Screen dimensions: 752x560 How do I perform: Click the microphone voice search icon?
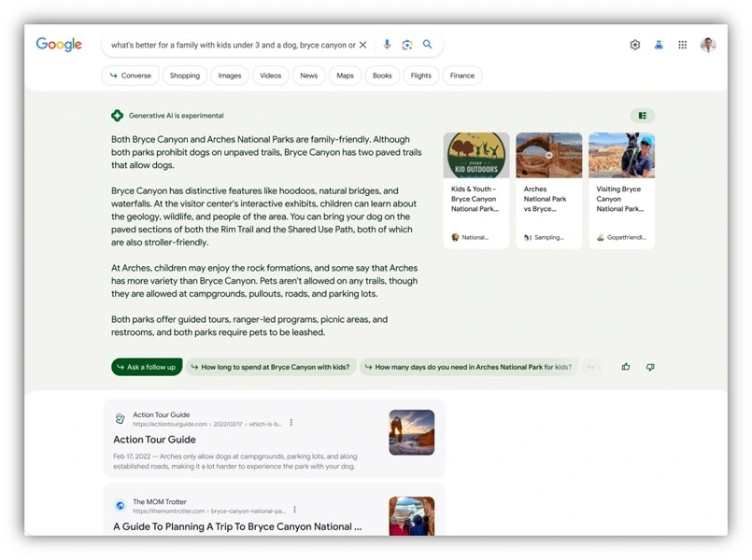tap(387, 45)
